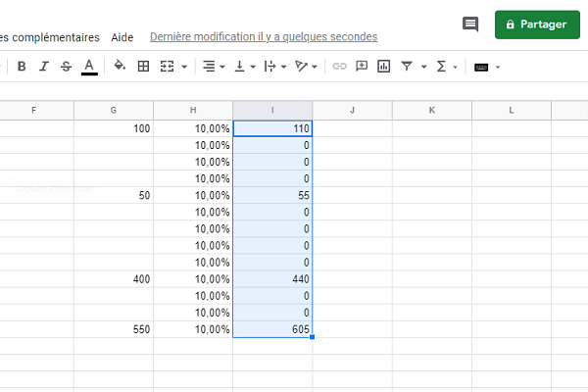Viewport: 588px width, 392px height.
Task: Open the text color picker
Action: point(89,67)
